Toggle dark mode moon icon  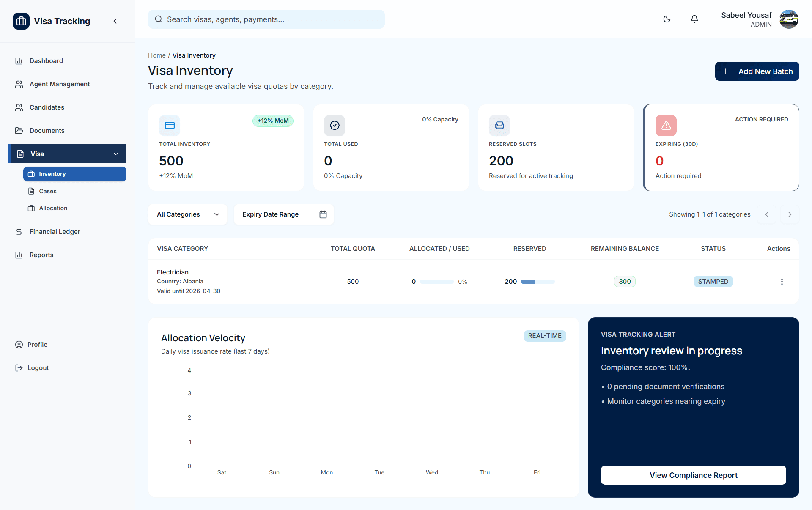[x=667, y=19]
